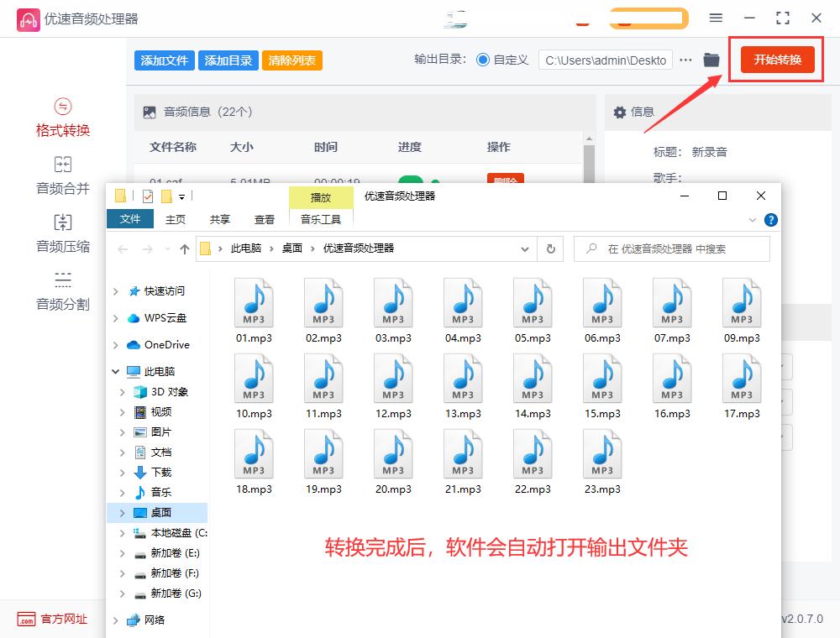Navigate back using Explorer's back arrow
Image resolution: width=840 pixels, height=638 pixels.
(122, 248)
